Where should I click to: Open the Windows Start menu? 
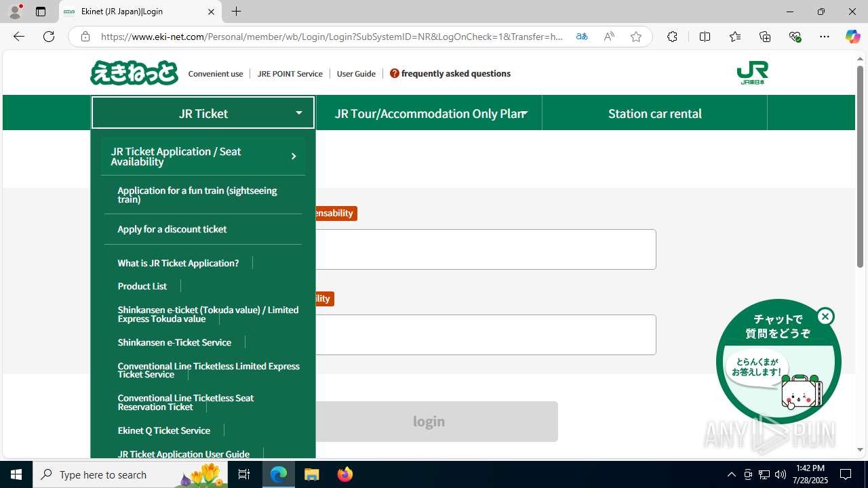pyautogui.click(x=16, y=474)
